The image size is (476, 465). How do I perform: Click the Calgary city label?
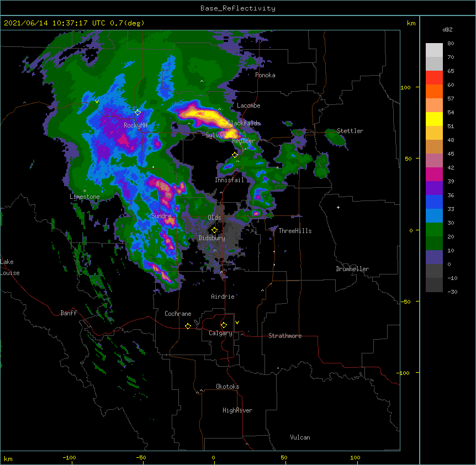[x=220, y=333]
